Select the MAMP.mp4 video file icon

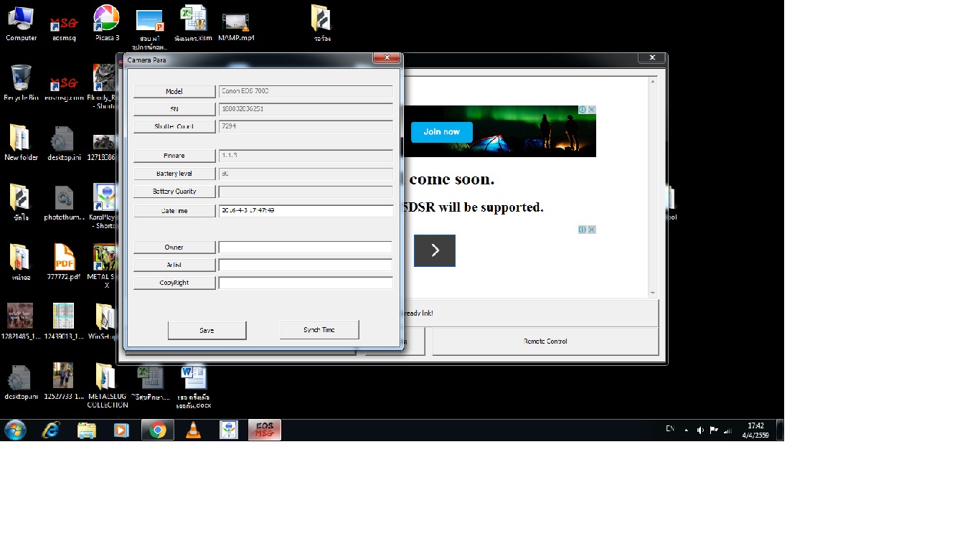pyautogui.click(x=236, y=23)
